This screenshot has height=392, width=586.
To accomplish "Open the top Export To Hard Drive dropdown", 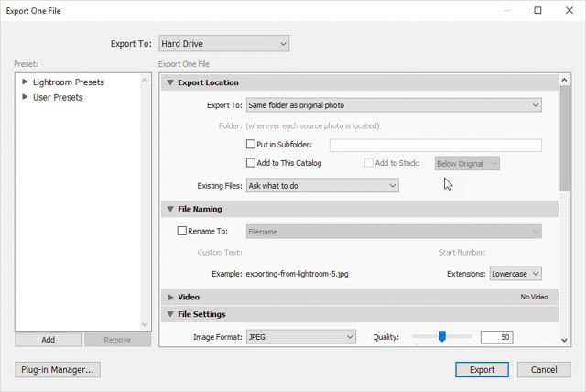I will click(x=223, y=44).
